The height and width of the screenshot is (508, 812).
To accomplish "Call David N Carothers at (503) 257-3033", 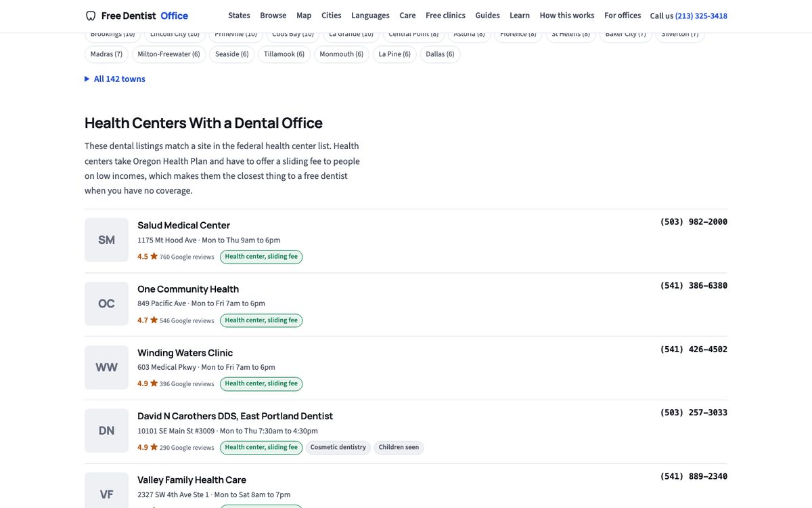I will (x=694, y=412).
